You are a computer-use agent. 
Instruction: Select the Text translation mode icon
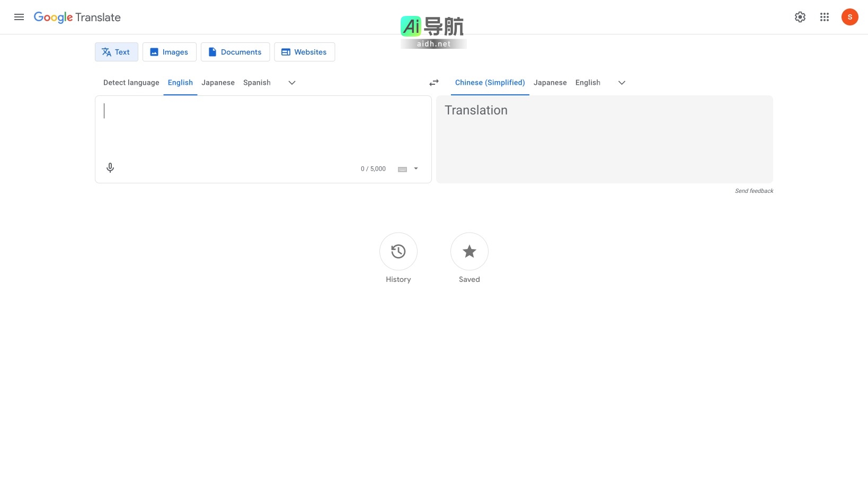[106, 52]
